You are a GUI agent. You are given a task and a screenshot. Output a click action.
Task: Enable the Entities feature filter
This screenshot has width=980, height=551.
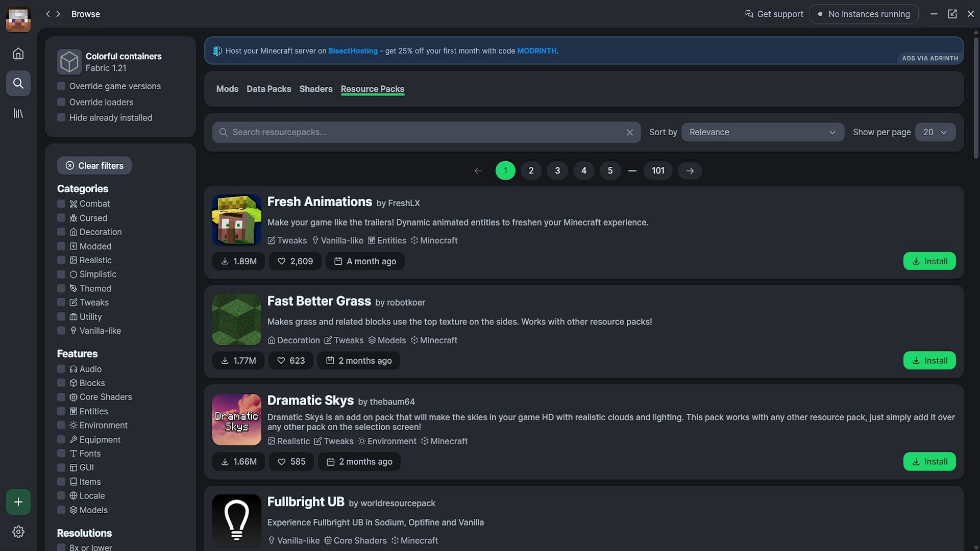pos(61,411)
